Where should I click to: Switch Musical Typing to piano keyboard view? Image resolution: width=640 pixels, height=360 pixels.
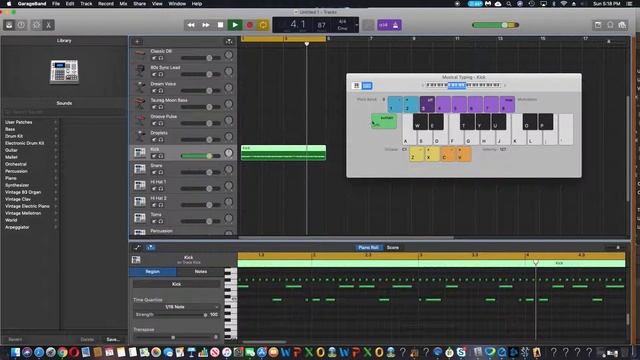356,86
